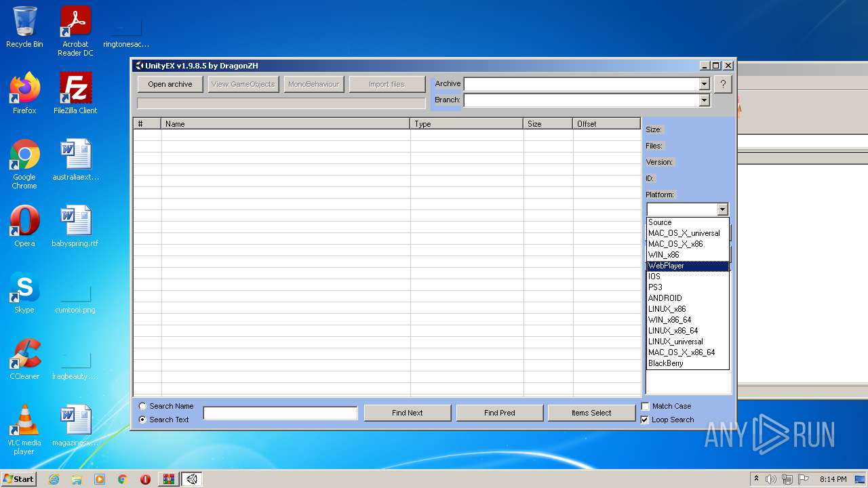The height and width of the screenshot is (488, 868).
Task: Choose PS3 platform option
Action: (688, 287)
